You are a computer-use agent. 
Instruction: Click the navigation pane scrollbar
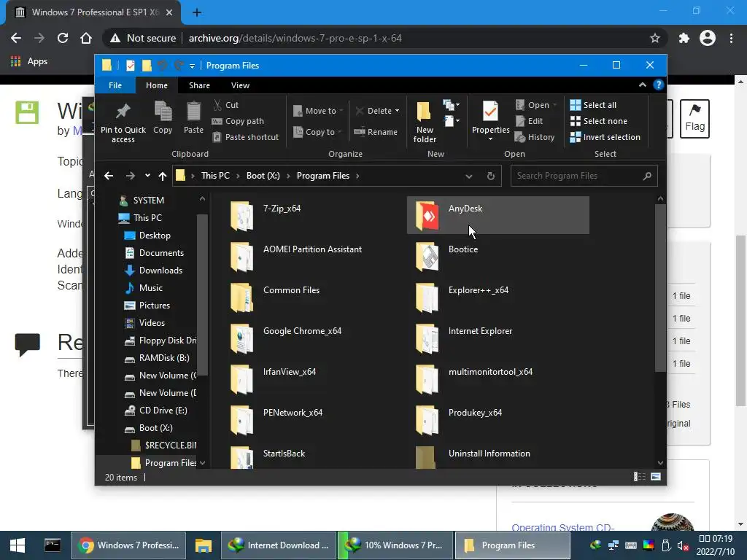[202, 295]
